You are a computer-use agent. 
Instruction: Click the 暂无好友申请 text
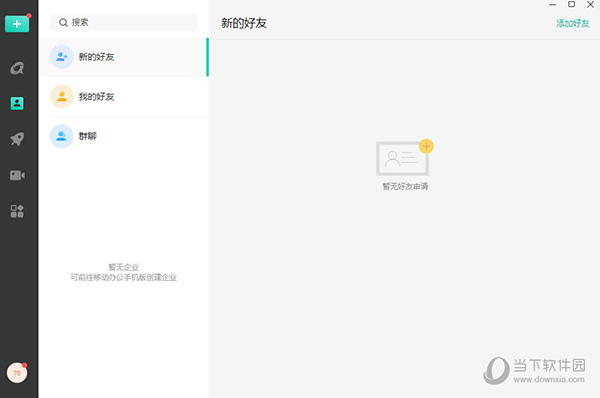(x=405, y=186)
